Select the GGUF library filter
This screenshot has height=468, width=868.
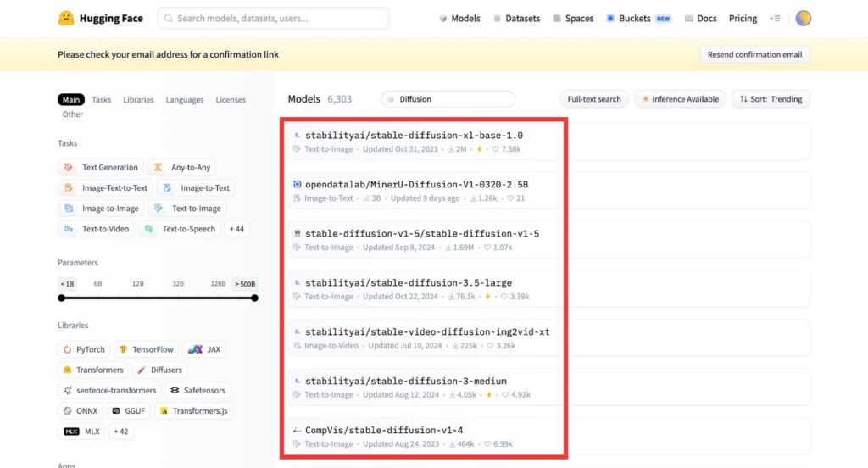tap(126, 411)
